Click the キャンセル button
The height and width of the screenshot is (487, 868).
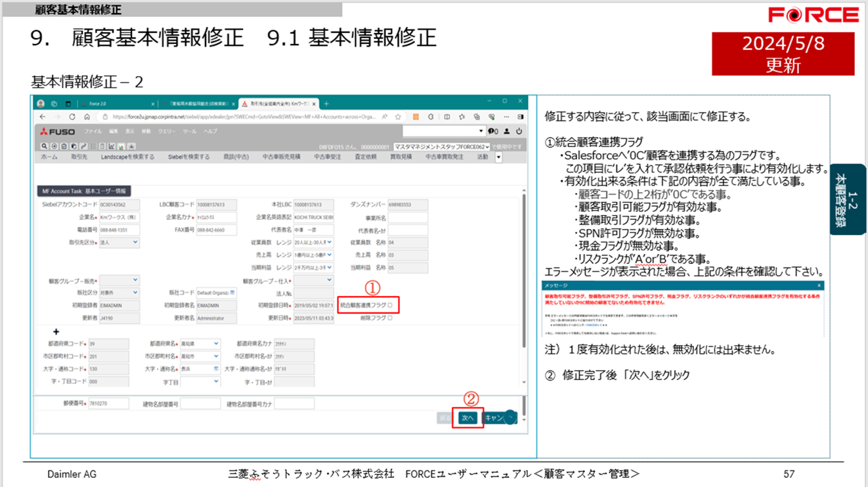(x=494, y=417)
